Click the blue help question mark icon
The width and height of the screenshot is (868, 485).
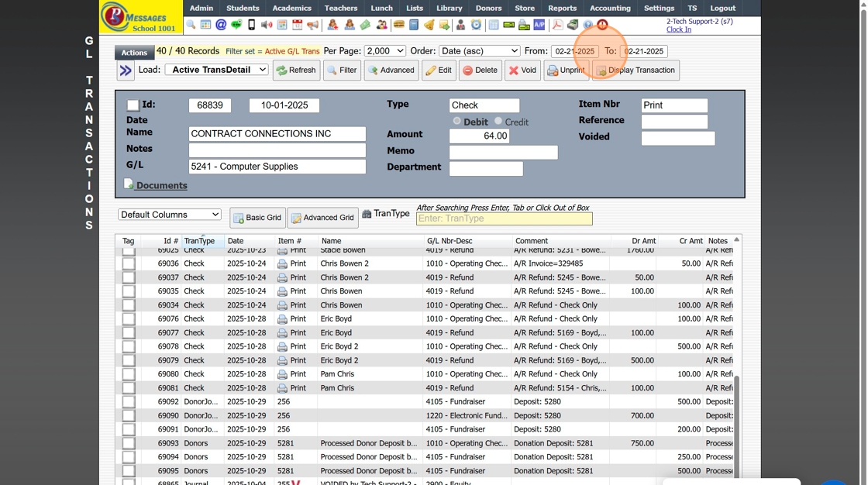pos(587,25)
